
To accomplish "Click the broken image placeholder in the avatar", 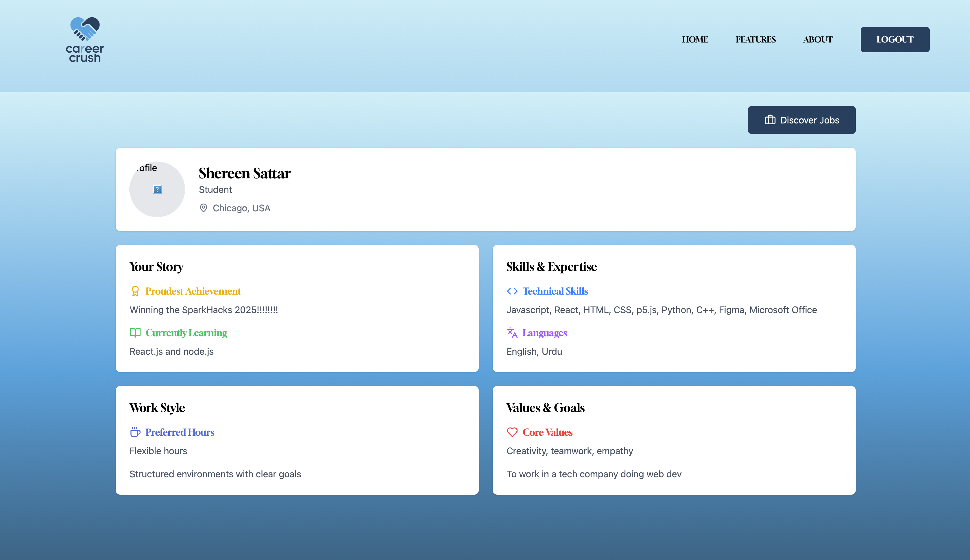I will pos(157,189).
